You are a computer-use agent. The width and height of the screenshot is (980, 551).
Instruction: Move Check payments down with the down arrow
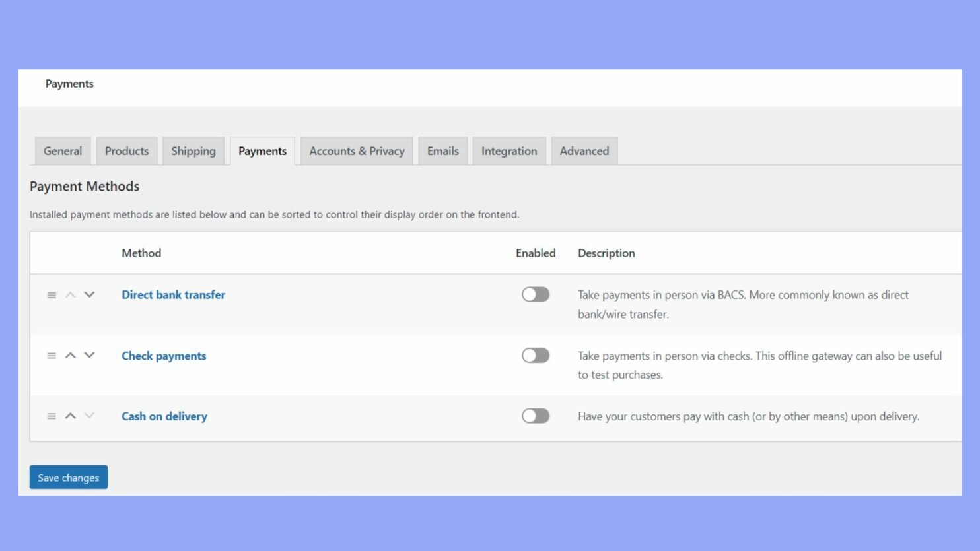[90, 355]
